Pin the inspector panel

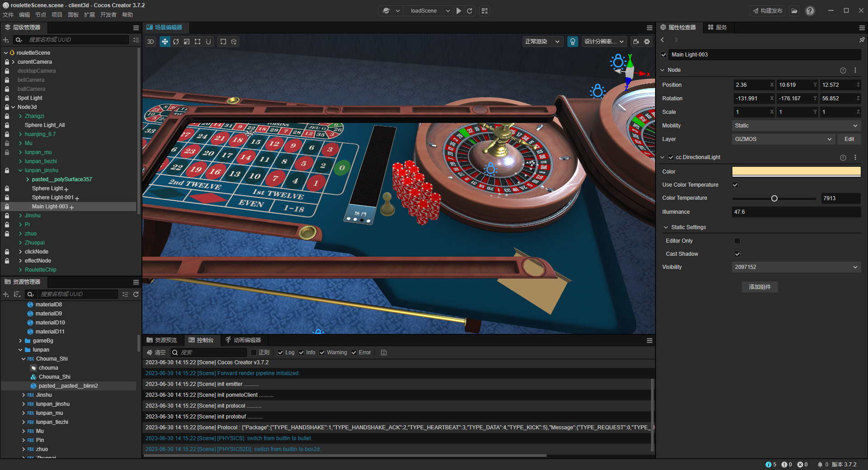(862, 40)
